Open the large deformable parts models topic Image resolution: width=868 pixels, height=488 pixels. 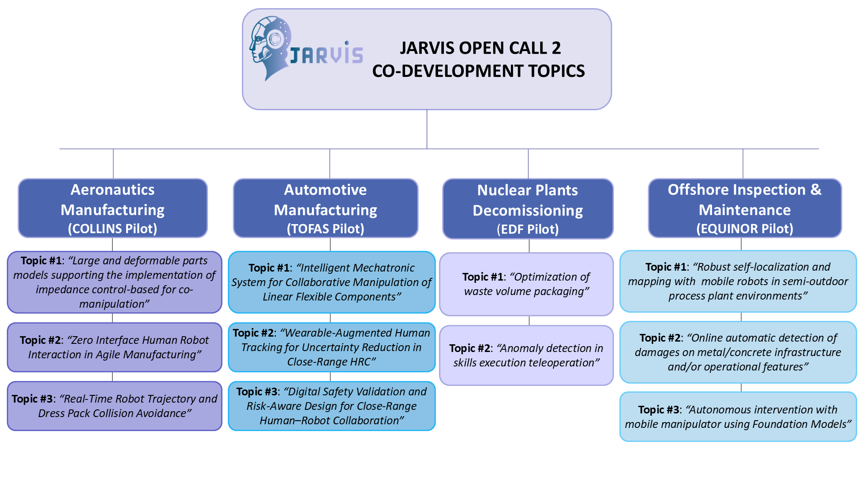[x=114, y=282]
